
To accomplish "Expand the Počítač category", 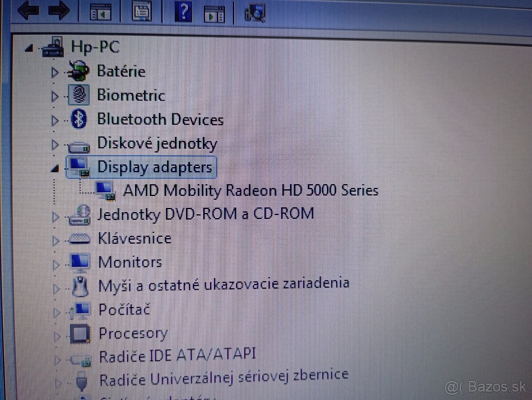I will pos(56,313).
